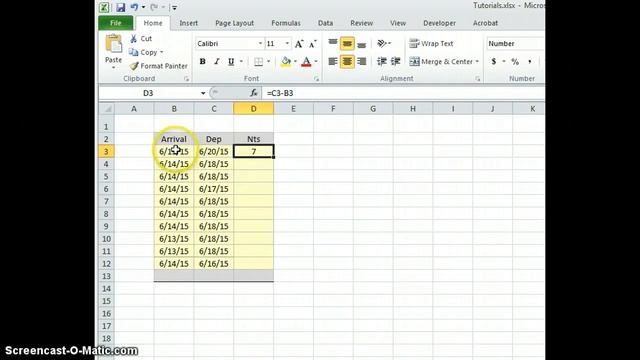Click the Undo arrow icon
The height and width of the screenshot is (360, 640).
pos(134,7)
